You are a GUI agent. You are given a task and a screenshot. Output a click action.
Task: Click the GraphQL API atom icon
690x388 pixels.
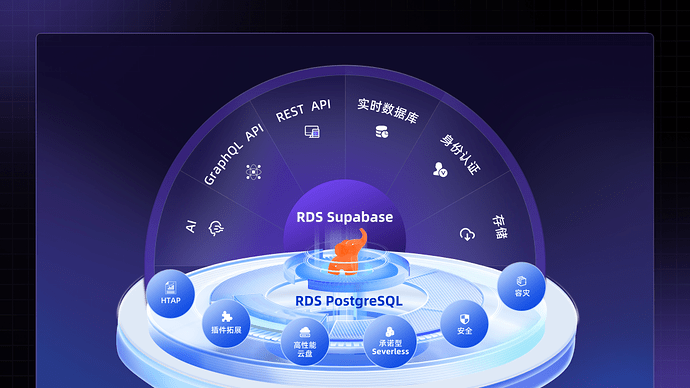(x=253, y=172)
